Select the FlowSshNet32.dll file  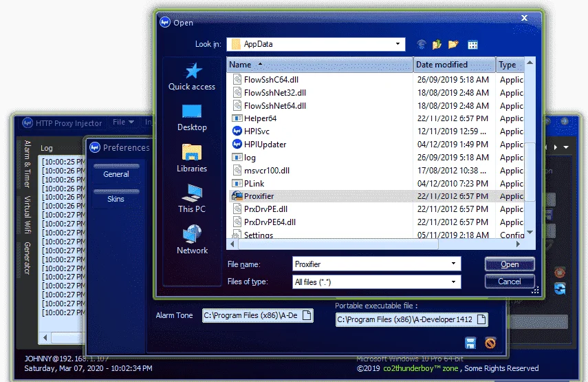pyautogui.click(x=275, y=93)
